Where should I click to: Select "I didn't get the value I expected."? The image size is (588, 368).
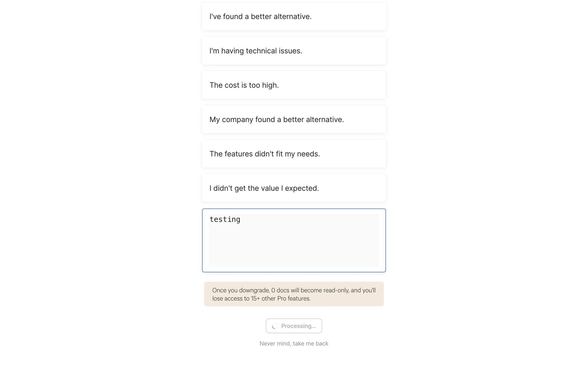coord(294,188)
